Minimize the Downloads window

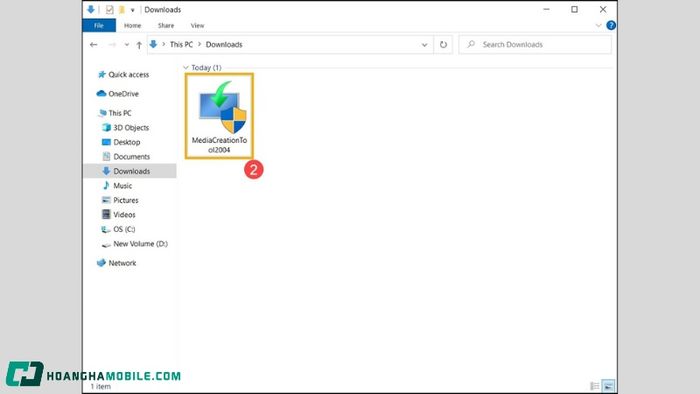[x=546, y=9]
